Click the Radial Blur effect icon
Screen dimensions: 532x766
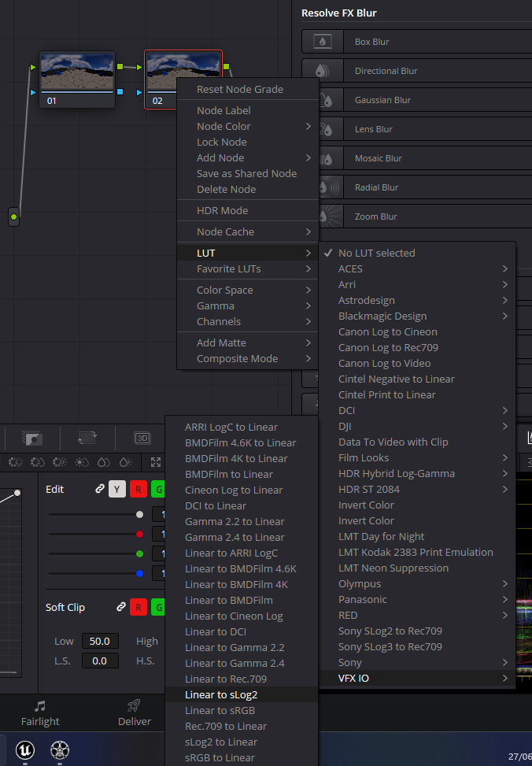330,187
